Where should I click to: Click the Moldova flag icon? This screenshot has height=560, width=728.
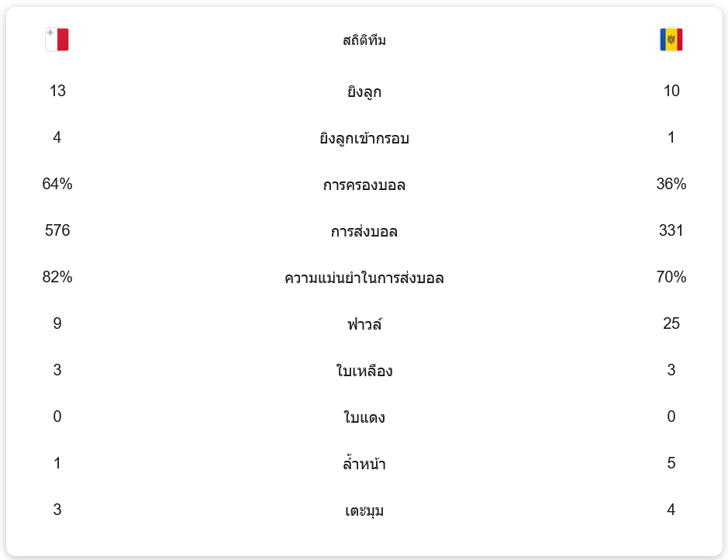tap(671, 40)
